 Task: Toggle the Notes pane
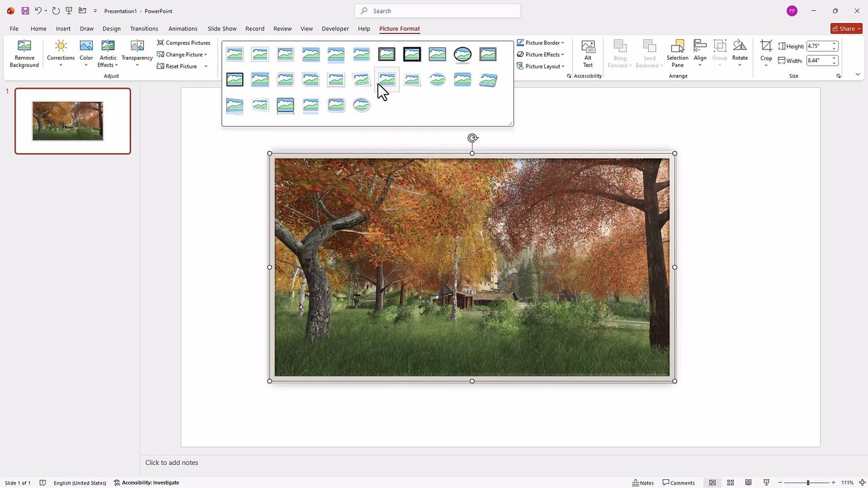pos(643,483)
